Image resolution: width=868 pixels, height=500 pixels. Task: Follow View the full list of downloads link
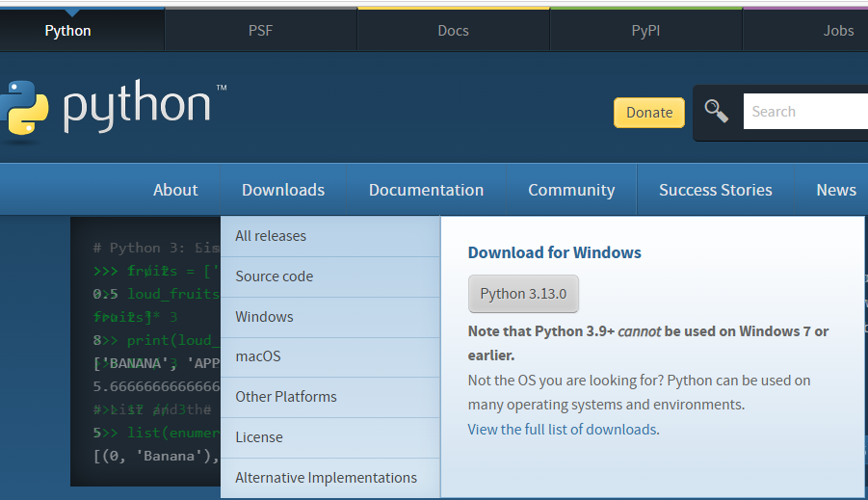563,429
